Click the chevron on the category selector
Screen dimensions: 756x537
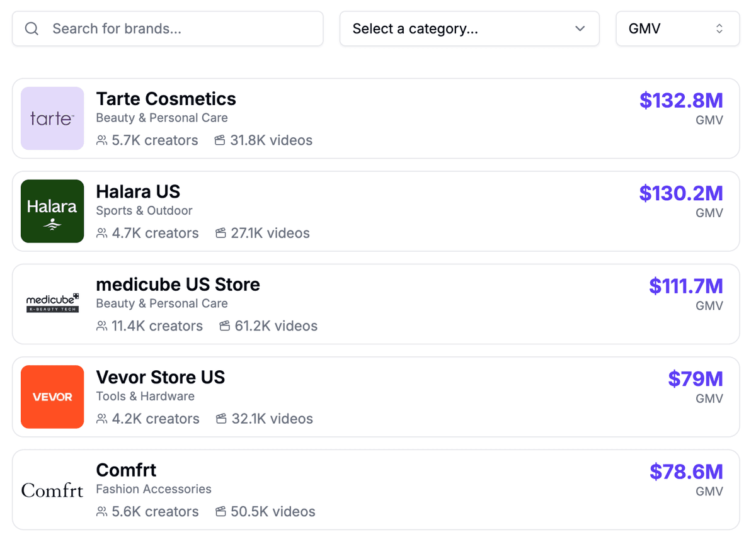(580, 28)
